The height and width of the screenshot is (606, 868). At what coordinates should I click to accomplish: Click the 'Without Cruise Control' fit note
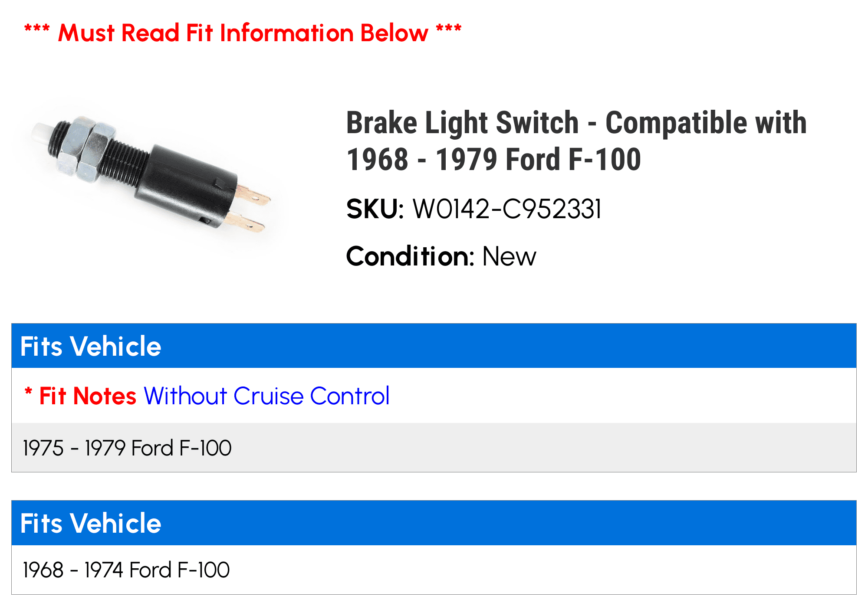tap(266, 396)
